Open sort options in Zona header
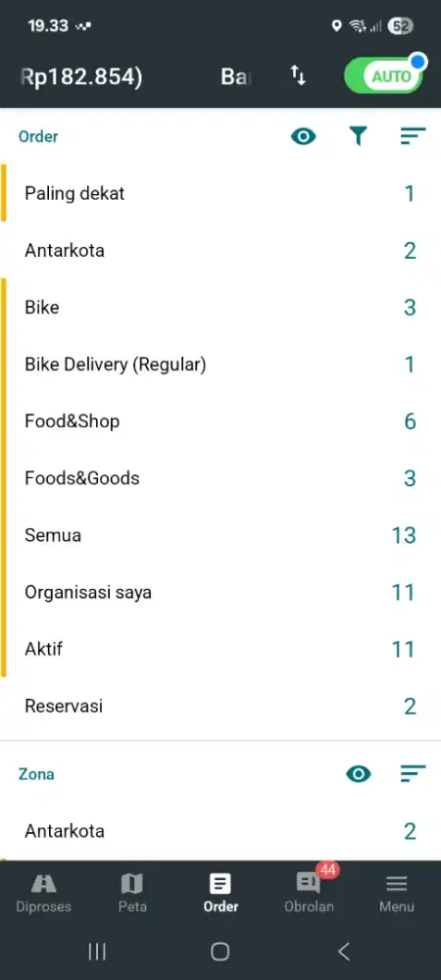 click(413, 774)
